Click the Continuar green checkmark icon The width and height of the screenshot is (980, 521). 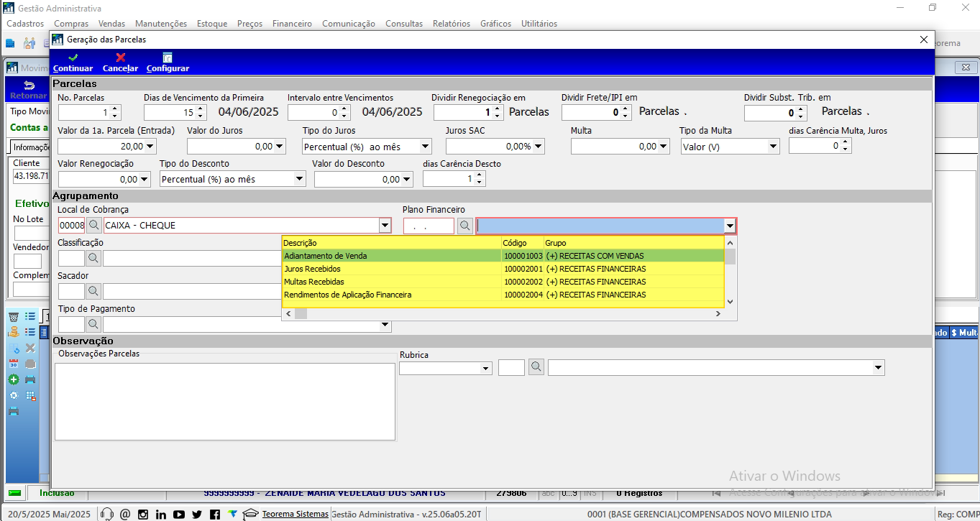click(x=73, y=57)
